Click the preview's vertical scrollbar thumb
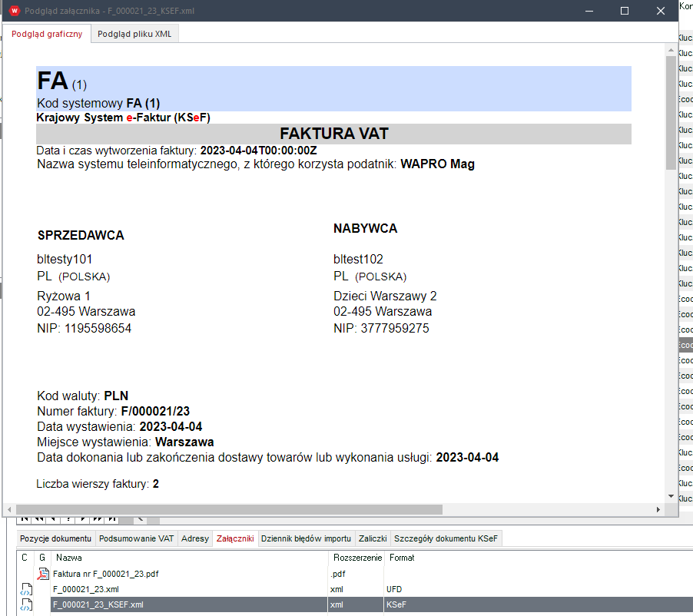The width and height of the screenshot is (693, 616). [671, 111]
